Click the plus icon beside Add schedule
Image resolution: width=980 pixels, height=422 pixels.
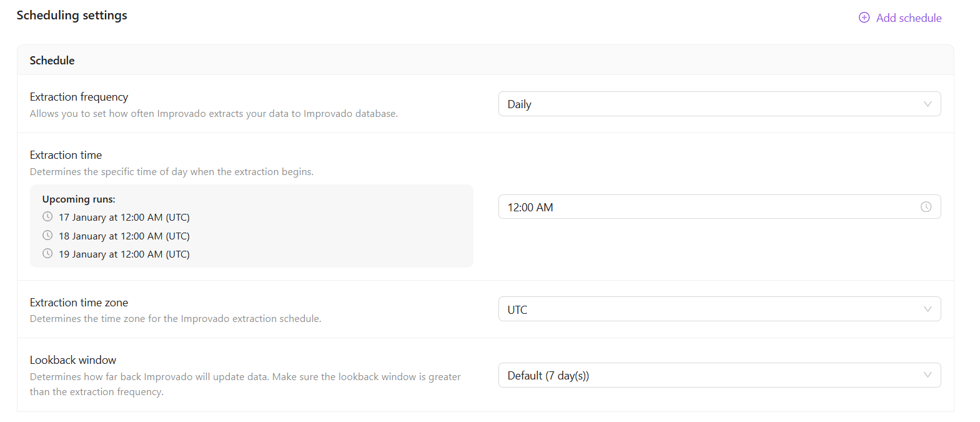[x=864, y=18]
